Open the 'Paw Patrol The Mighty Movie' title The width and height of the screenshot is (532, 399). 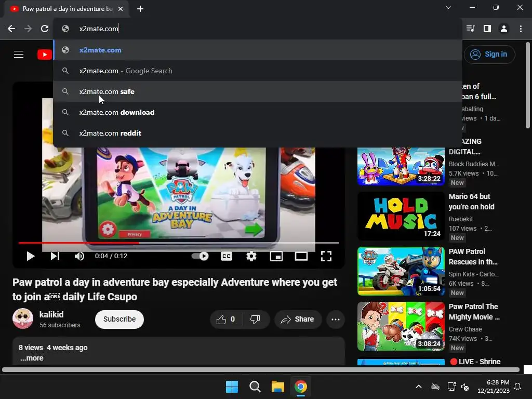click(x=474, y=312)
